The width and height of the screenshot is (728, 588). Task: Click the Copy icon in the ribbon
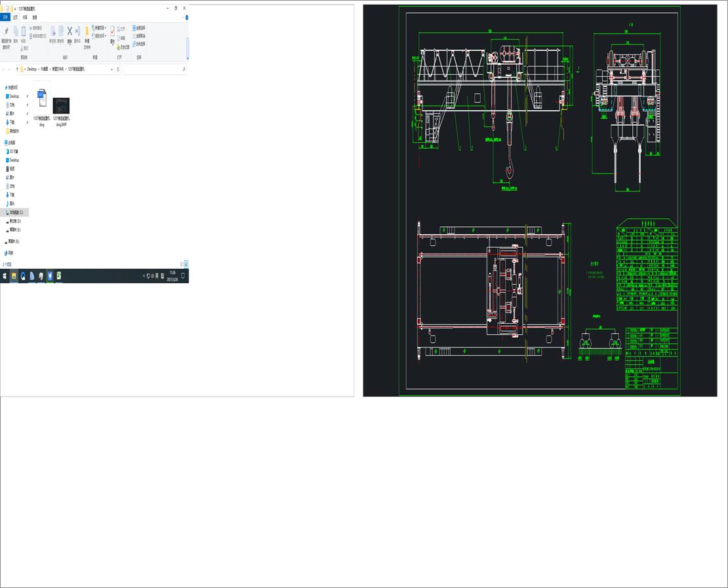tap(15, 31)
